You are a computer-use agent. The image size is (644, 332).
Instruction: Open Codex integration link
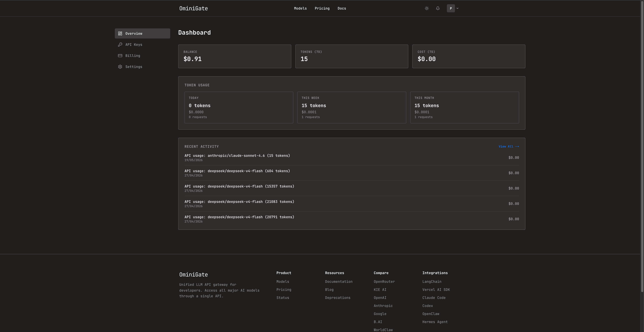tap(428, 306)
